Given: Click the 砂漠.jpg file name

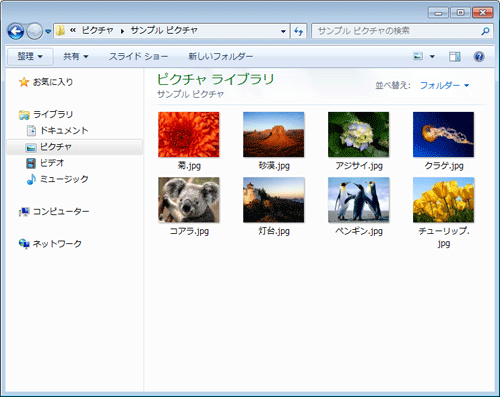Looking at the screenshot, I should click(274, 166).
